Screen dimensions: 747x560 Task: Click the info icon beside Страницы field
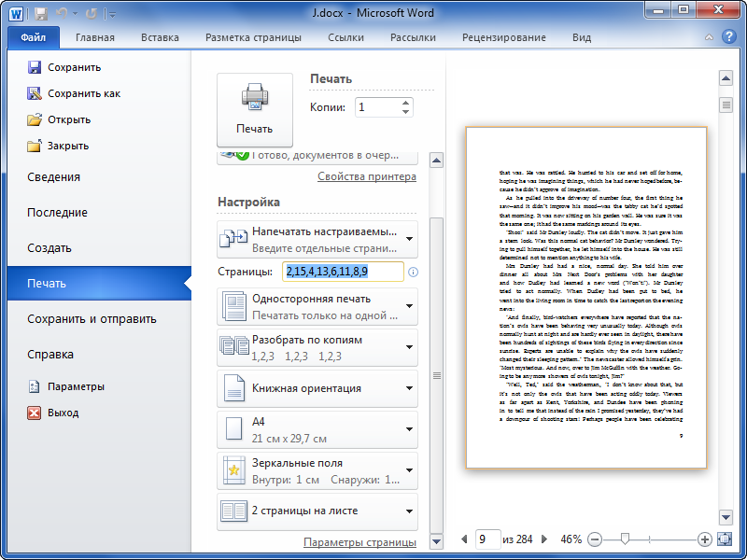coord(413,272)
